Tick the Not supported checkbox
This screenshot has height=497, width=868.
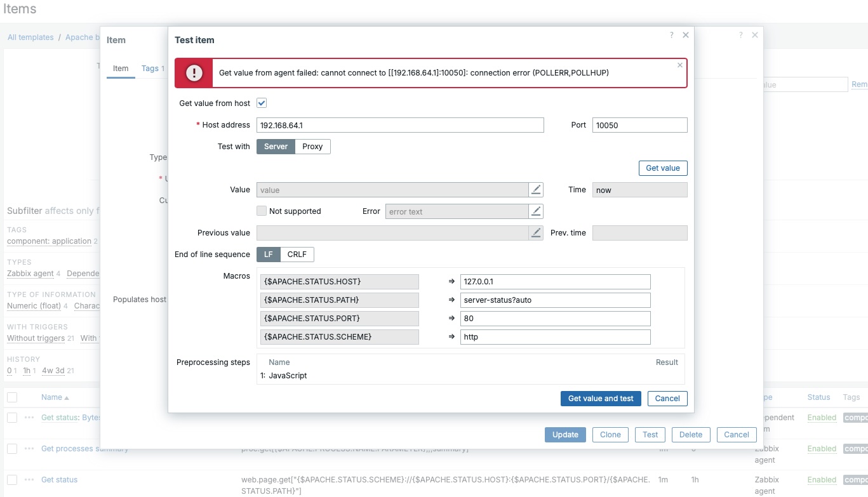[262, 211]
